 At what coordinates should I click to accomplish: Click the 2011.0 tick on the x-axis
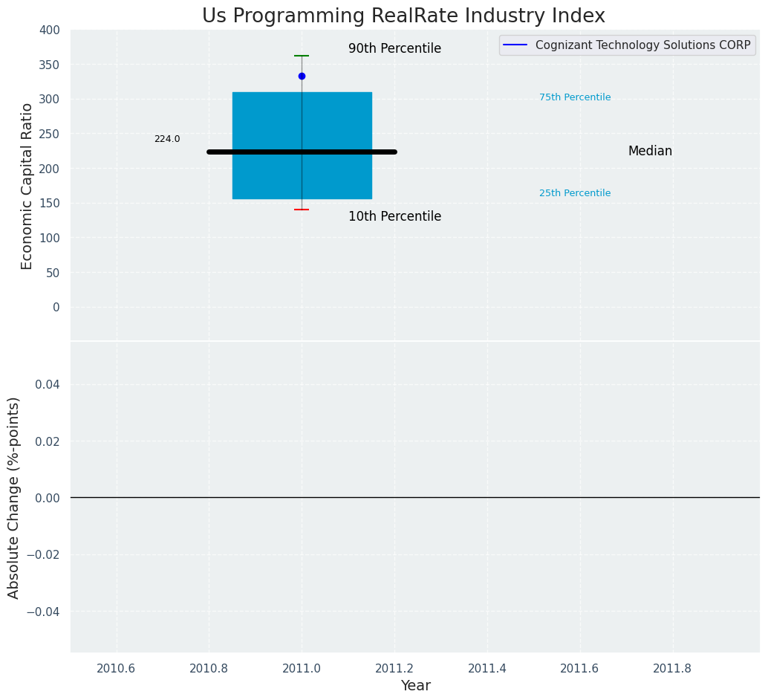302,668
